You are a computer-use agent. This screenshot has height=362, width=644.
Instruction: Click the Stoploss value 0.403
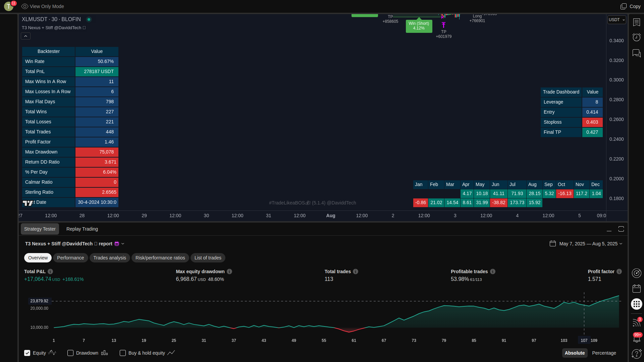tap(592, 122)
